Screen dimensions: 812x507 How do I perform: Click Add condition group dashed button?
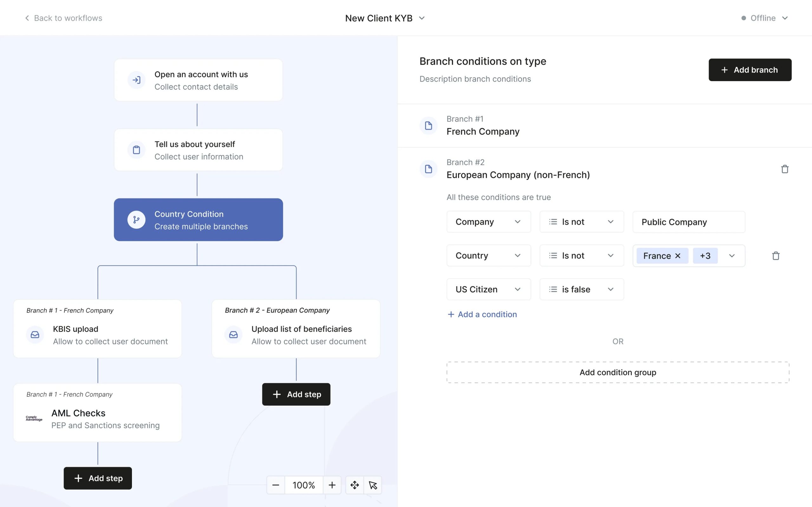[x=618, y=371]
